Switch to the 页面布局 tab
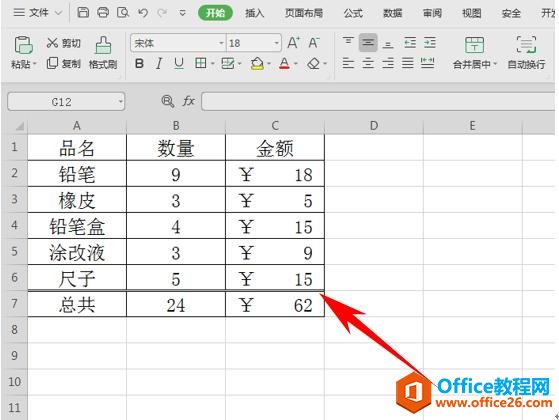This screenshot has width=559, height=420. pyautogui.click(x=304, y=13)
